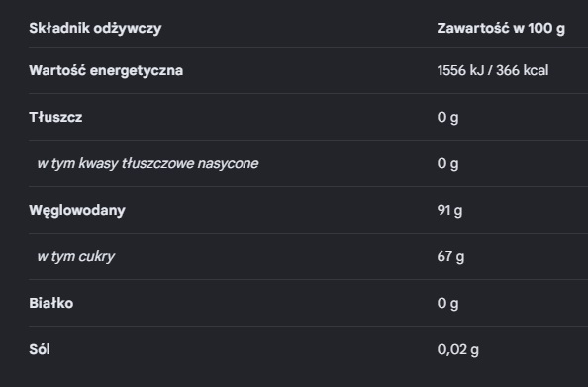The image size is (588, 387).
Task: Click the '366 kcal' part of energy value
Action: point(523,70)
